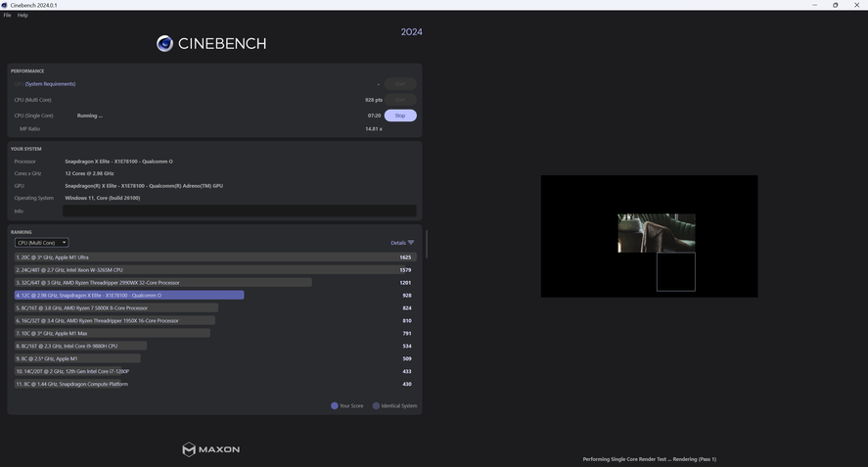This screenshot has height=467, width=868.
Task: Click the Cinebench title bar app icon
Action: [5, 5]
